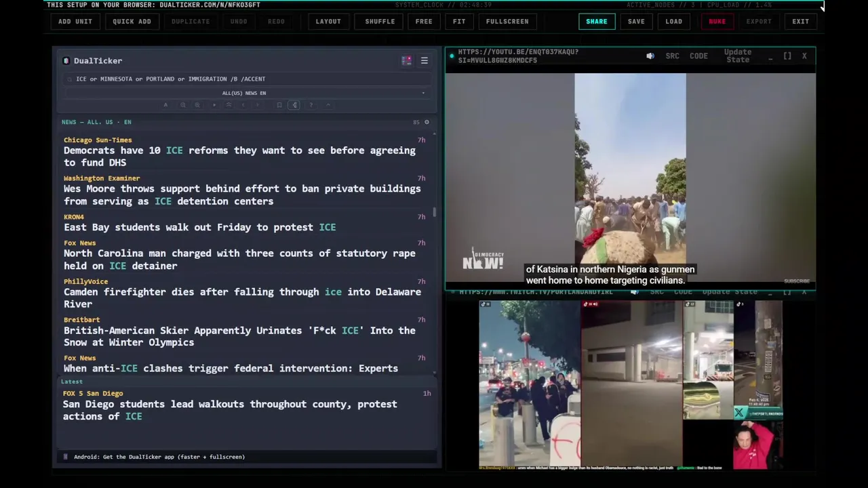Click the PhillyVoice source label
The height and width of the screenshot is (488, 868).
click(x=85, y=281)
